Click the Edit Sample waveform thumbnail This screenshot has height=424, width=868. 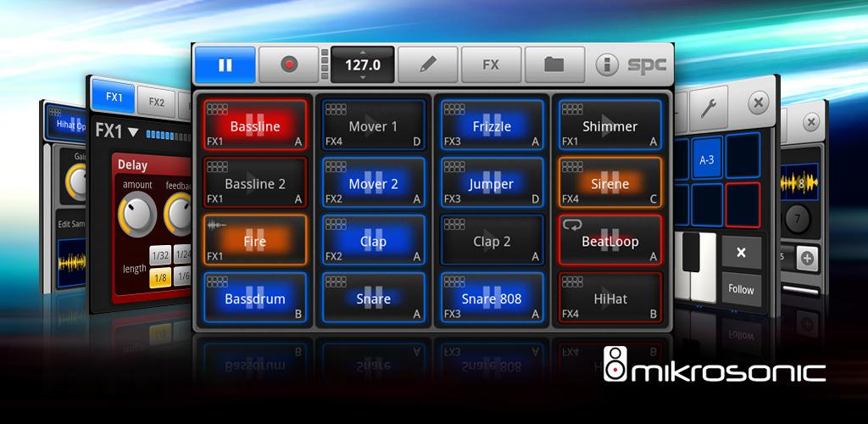(72, 262)
